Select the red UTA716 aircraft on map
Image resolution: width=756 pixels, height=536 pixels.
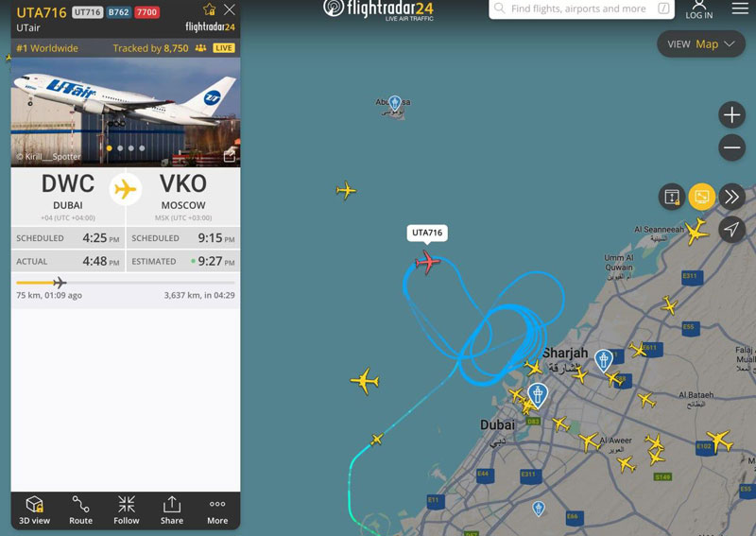tap(427, 262)
